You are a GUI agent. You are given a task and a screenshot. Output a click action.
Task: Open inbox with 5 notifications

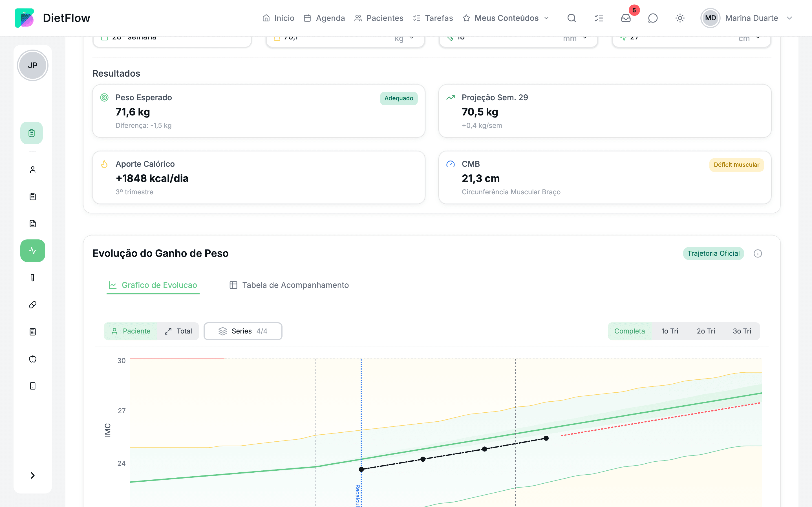click(x=626, y=18)
